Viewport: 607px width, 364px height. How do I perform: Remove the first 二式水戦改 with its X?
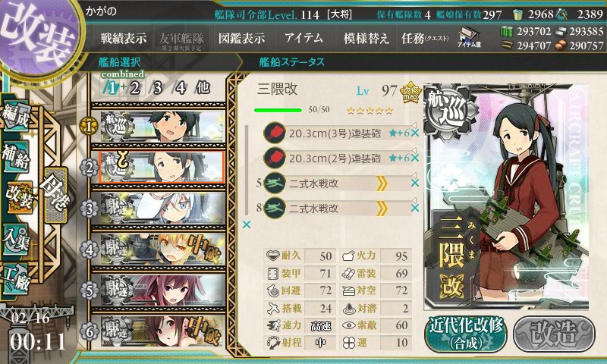click(414, 183)
